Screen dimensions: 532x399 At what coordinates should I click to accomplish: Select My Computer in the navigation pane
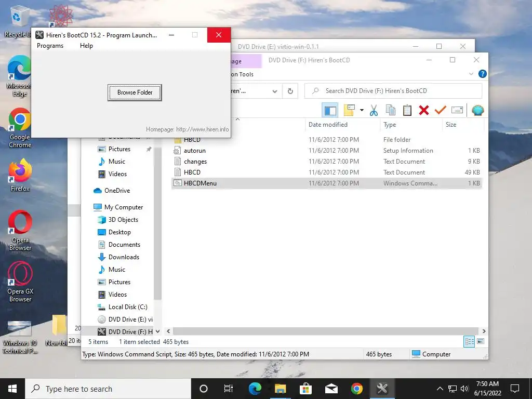pos(123,207)
